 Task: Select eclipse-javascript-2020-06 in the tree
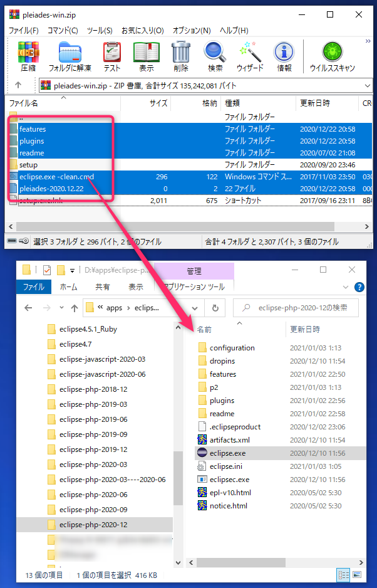(x=102, y=374)
